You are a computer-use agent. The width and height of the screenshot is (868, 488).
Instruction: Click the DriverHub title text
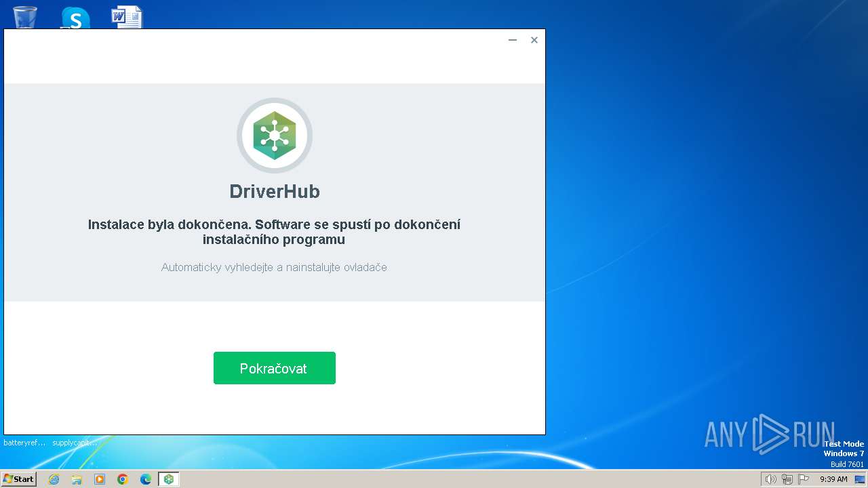click(x=275, y=192)
